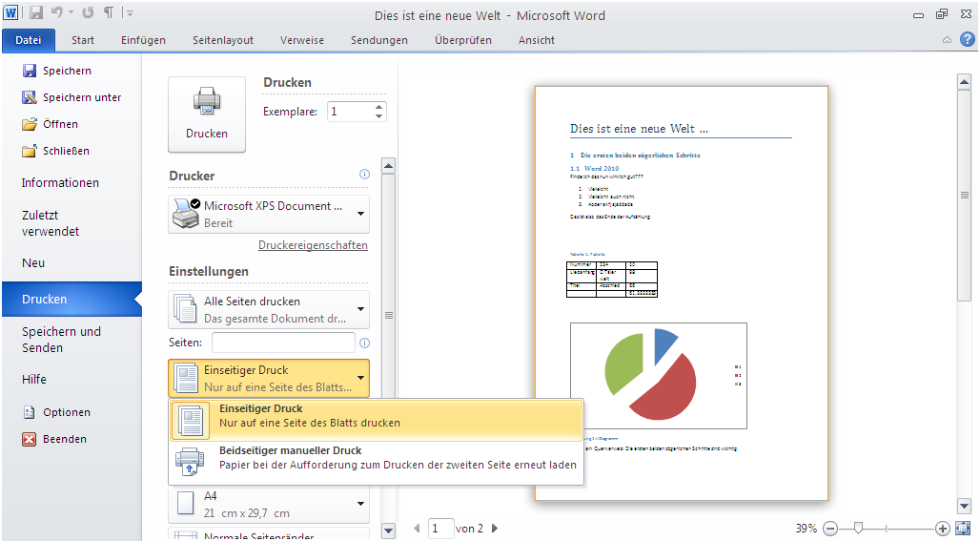Switch to the Ansicht tab
980x541 pixels.
click(x=537, y=40)
